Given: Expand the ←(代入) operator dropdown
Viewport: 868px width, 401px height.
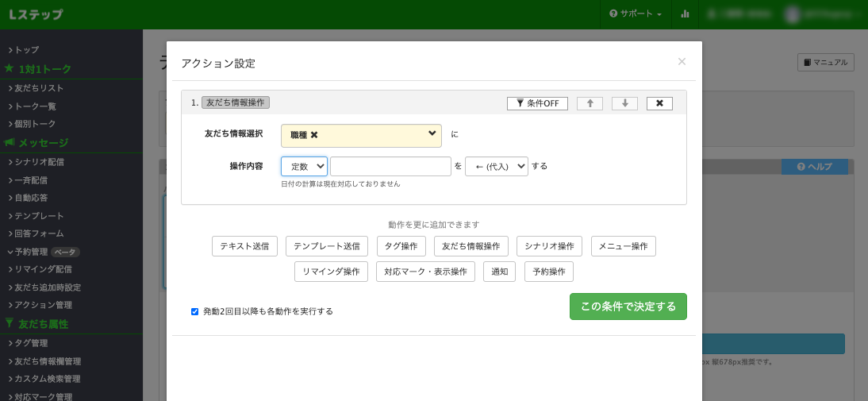Looking at the screenshot, I should click(x=496, y=166).
